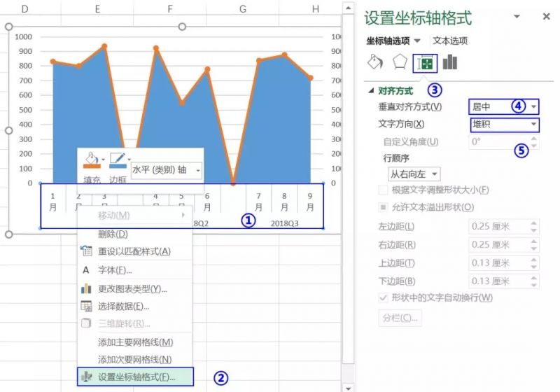Switch to 文本选项 tab
This screenshot has width=560, height=392.
point(450,41)
